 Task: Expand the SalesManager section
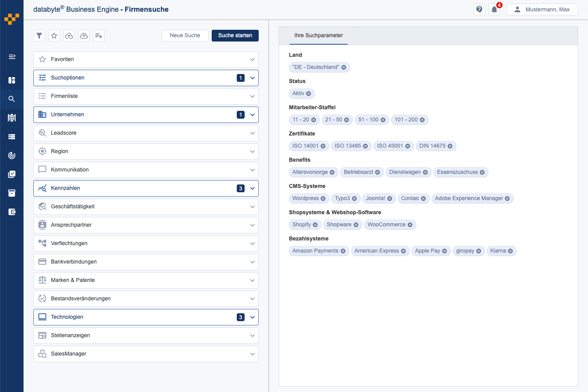pos(146,354)
